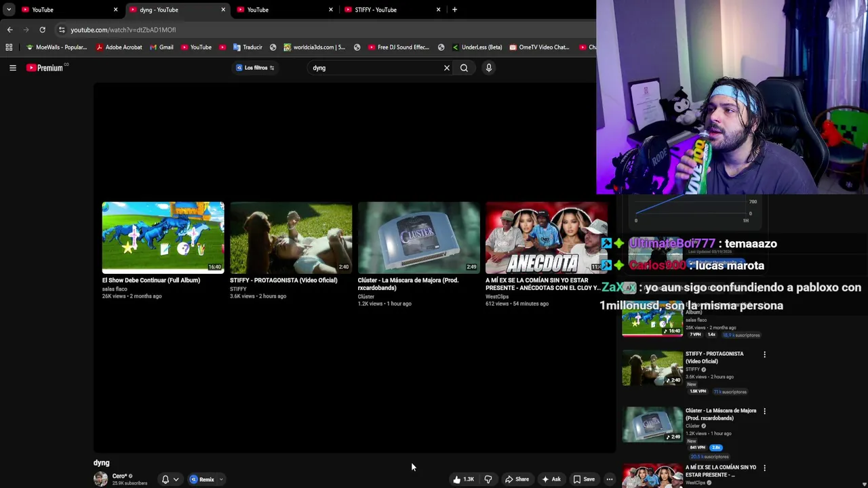This screenshot has width=868, height=488.
Task: Dislike the dyng video
Action: [x=488, y=479]
